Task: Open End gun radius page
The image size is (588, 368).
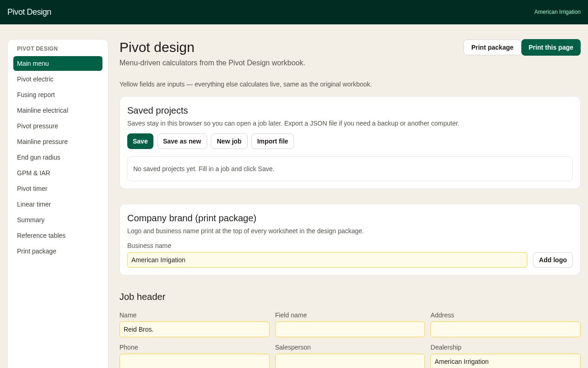Action: pyautogui.click(x=58, y=157)
